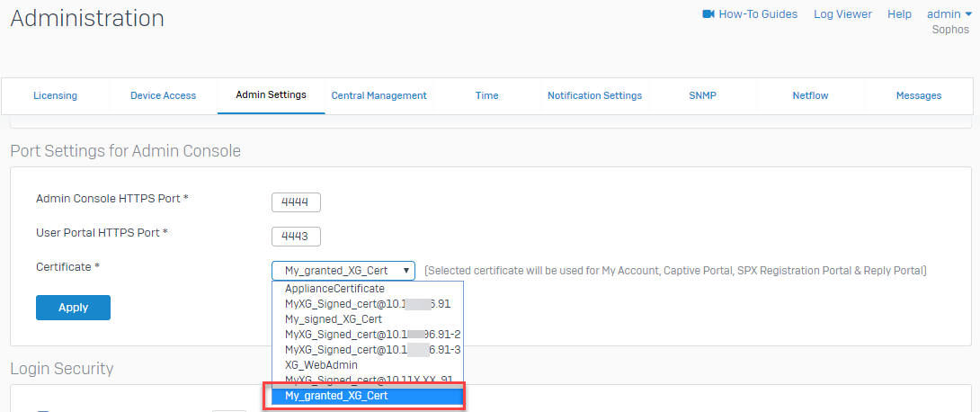Open the Netflow tab
Image resolution: width=980 pixels, height=412 pixels.
point(810,95)
